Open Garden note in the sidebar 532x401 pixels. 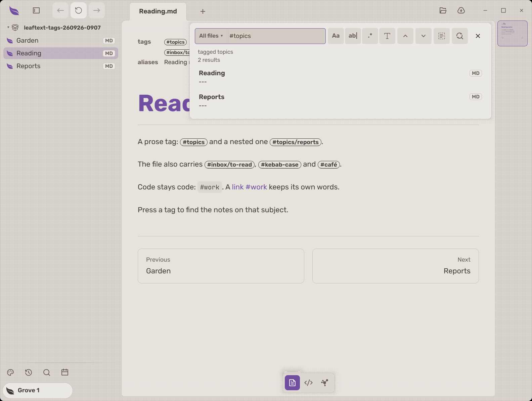61,40
